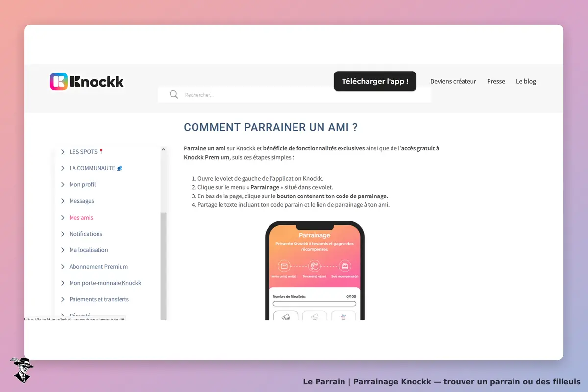
Task: Expand the LES SPOTS chevron
Action: point(63,152)
